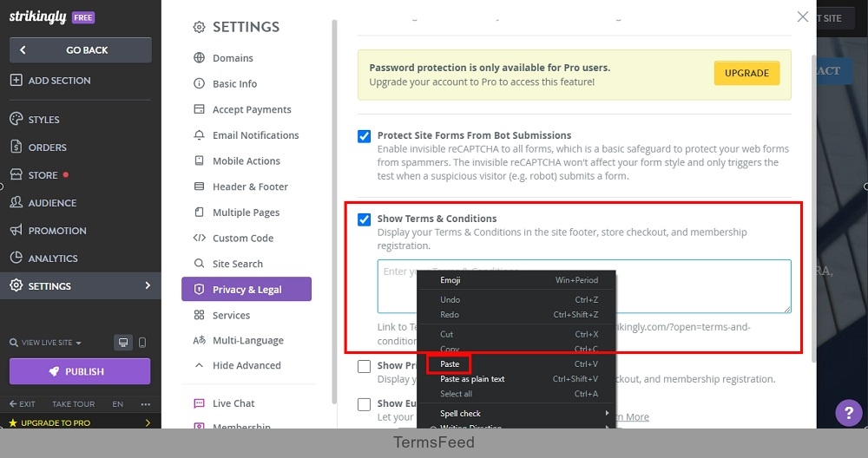This screenshot has height=458, width=868.
Task: Click inside the Terms & Conditions text area
Action: coord(584,286)
